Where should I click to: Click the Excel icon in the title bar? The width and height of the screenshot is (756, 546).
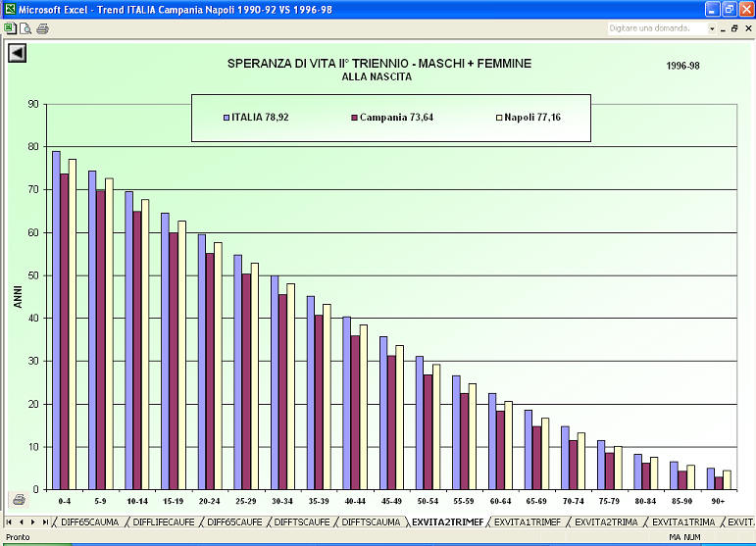pyautogui.click(x=10, y=9)
